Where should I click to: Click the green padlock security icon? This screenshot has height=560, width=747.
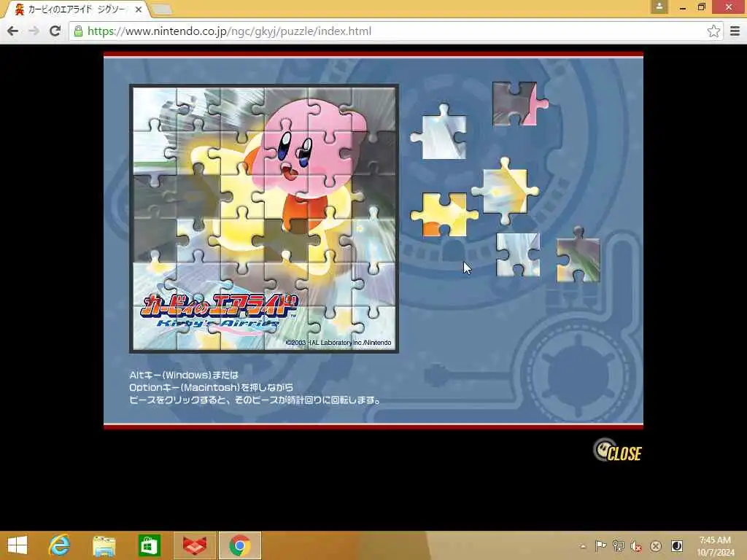79,31
